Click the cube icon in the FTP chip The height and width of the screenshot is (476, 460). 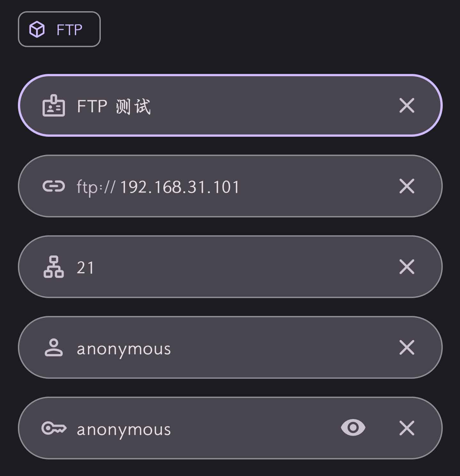click(37, 29)
